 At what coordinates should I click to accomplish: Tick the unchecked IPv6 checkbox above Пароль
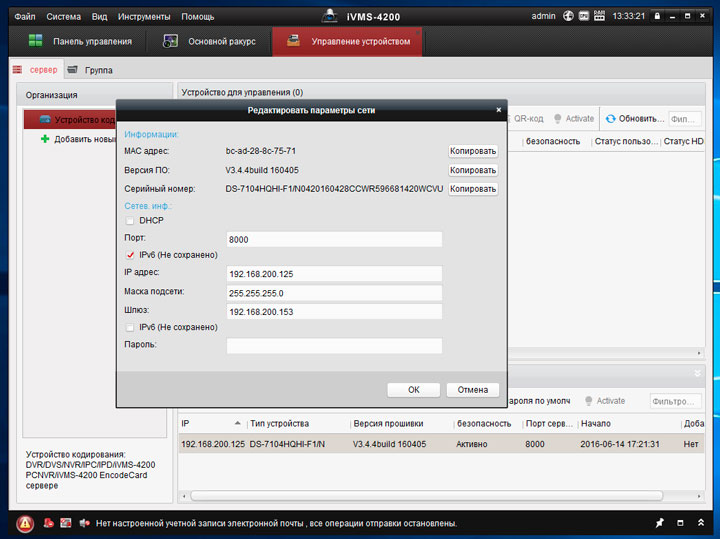pos(129,327)
